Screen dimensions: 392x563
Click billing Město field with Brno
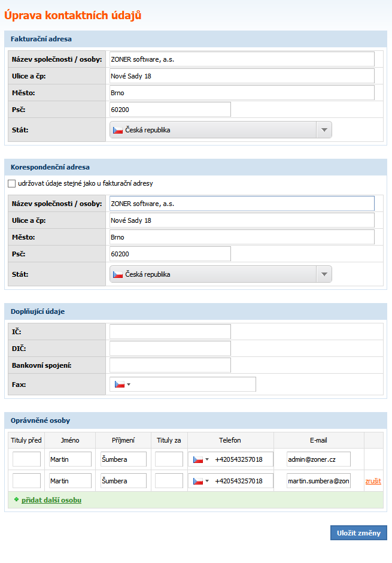click(242, 93)
